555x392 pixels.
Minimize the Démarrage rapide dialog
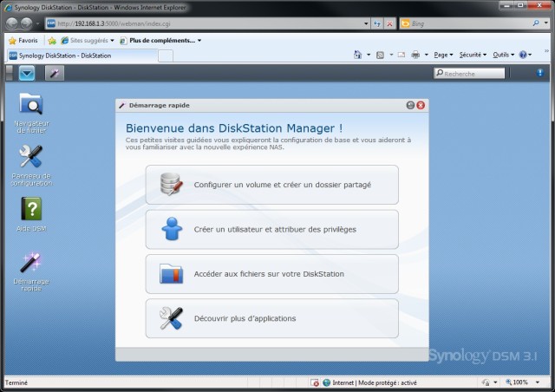410,105
